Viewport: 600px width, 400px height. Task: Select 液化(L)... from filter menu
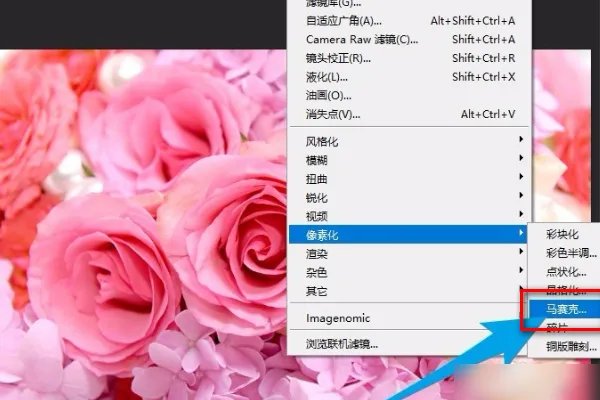[409, 77]
